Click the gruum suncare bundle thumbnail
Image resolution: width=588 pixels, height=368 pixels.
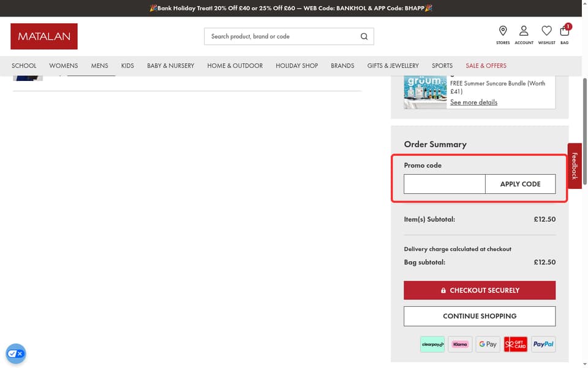pyautogui.click(x=425, y=92)
